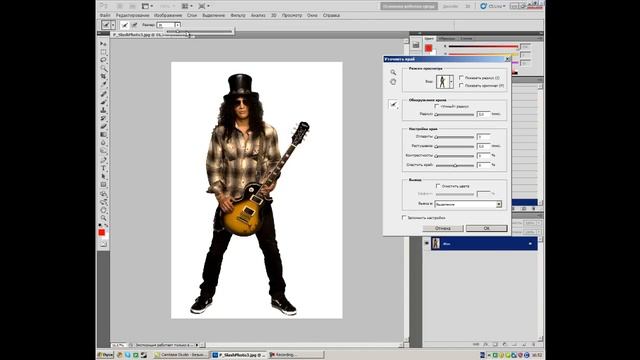Select the Lasso tool
This screenshot has width=640, height=360.
[x=103, y=60]
